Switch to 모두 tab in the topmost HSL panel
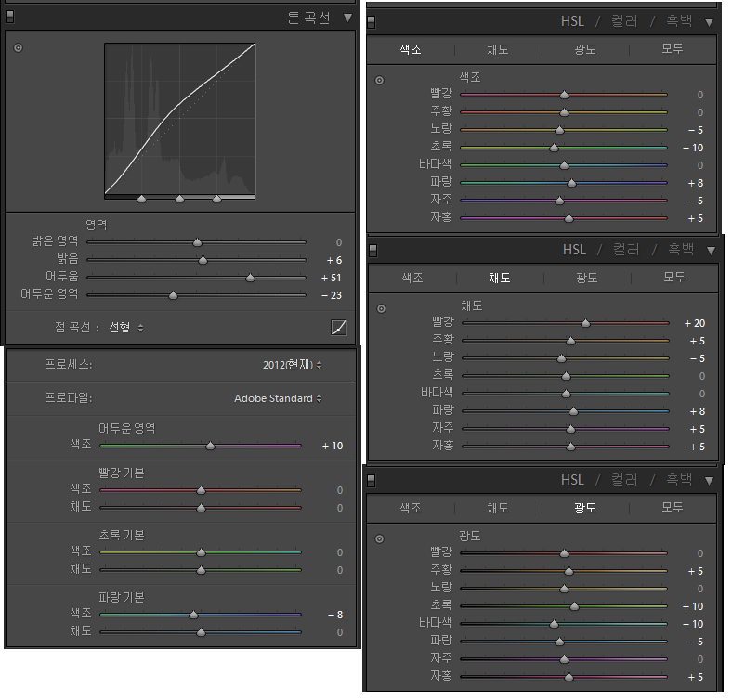 [x=672, y=49]
